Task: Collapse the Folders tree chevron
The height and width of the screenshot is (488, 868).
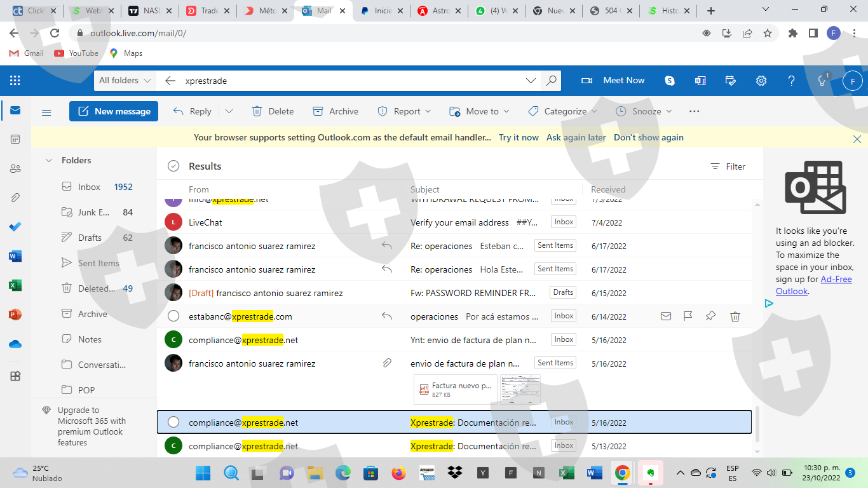Action: [49, 161]
